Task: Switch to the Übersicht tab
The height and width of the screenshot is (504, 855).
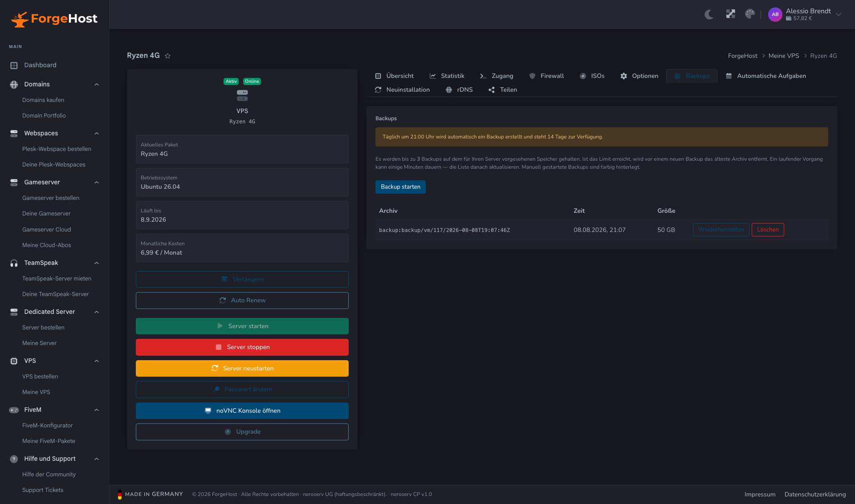Action: coord(395,76)
